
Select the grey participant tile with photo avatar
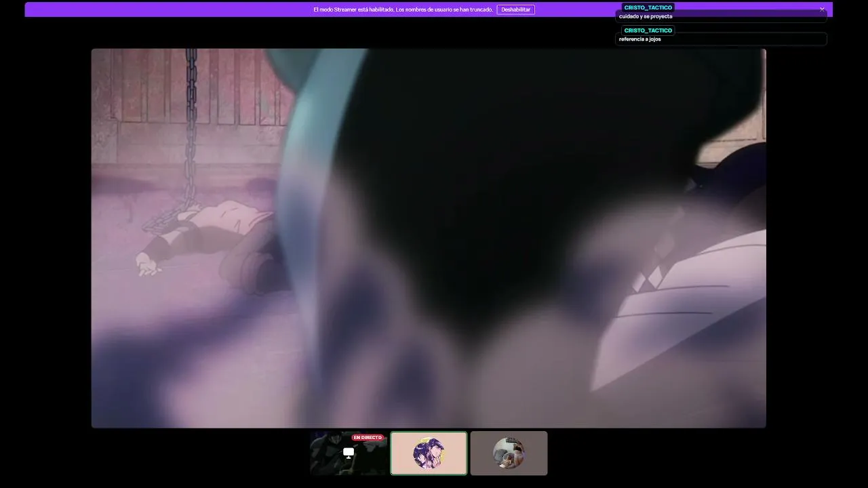tap(509, 453)
